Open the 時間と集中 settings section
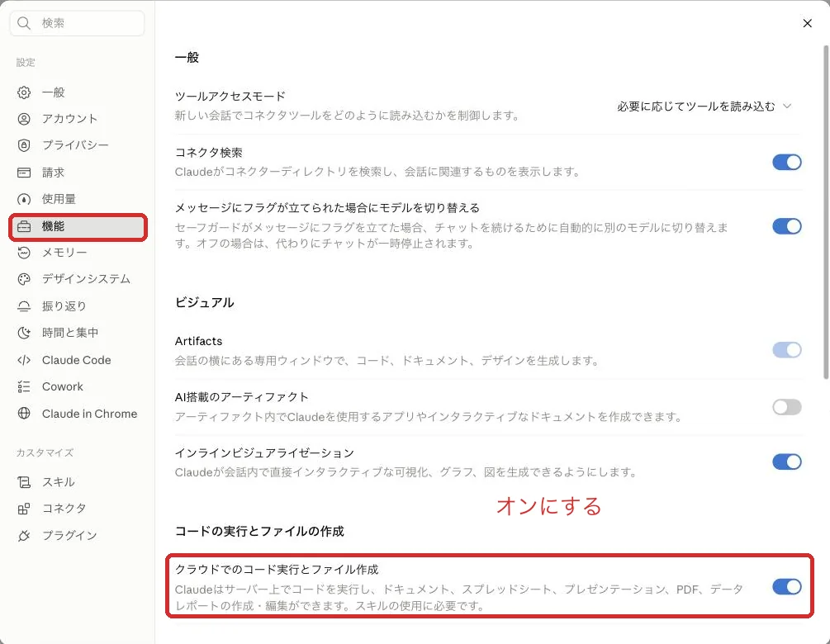 [78, 333]
